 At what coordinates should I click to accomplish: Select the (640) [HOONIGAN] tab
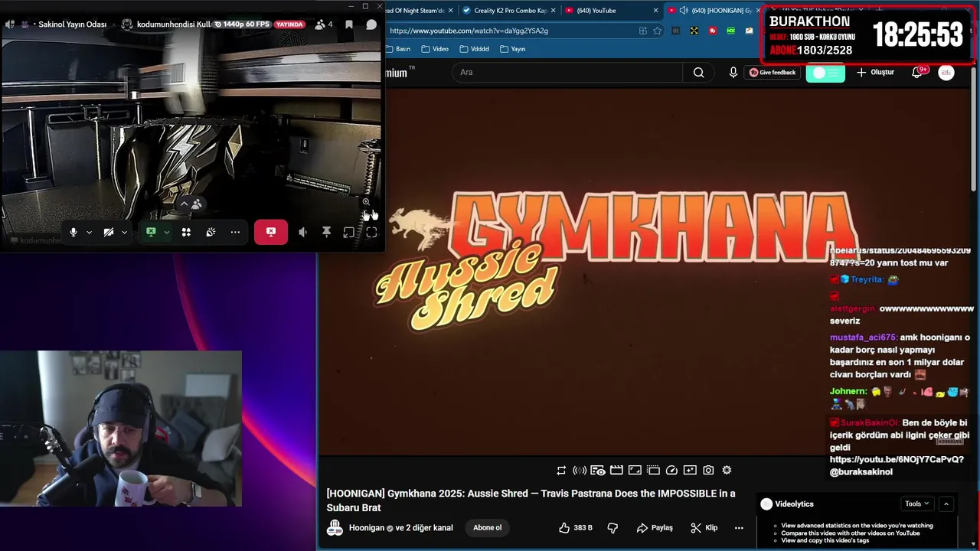click(x=715, y=11)
